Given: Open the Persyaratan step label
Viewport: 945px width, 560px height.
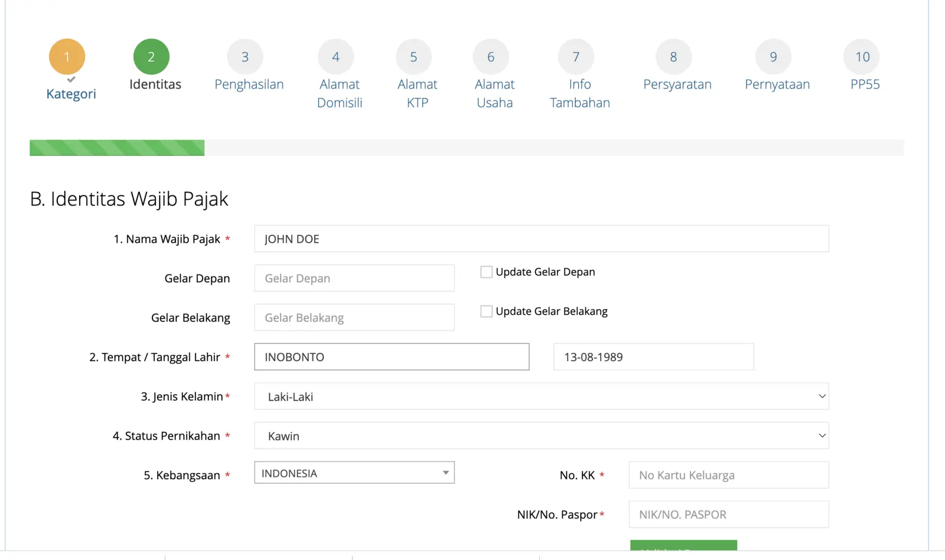Looking at the screenshot, I should click(677, 84).
